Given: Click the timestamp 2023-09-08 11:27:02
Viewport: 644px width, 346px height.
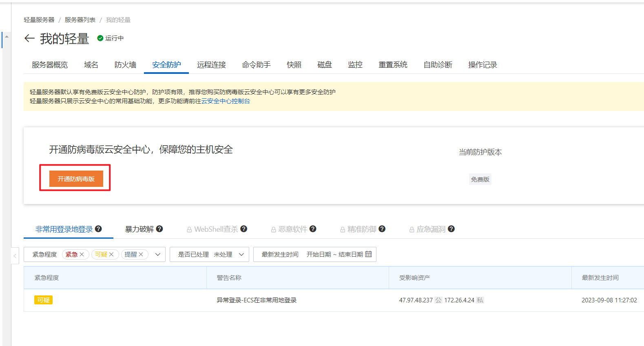Looking at the screenshot, I should (x=609, y=300).
